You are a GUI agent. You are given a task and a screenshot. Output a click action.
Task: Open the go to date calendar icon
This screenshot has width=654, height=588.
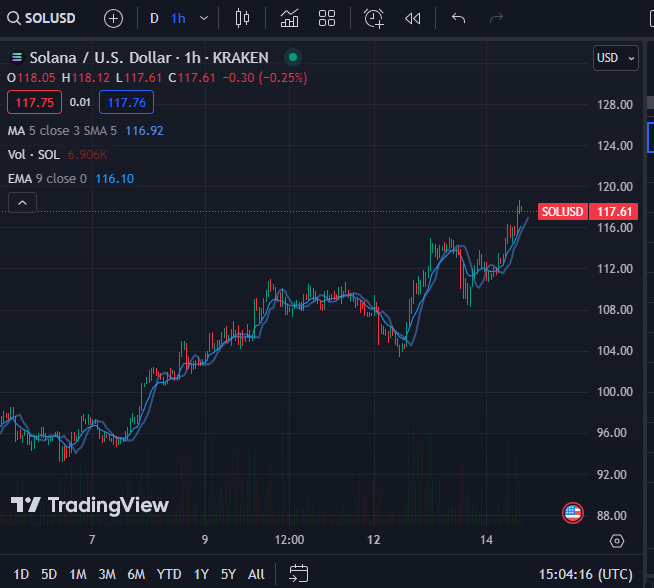point(299,573)
